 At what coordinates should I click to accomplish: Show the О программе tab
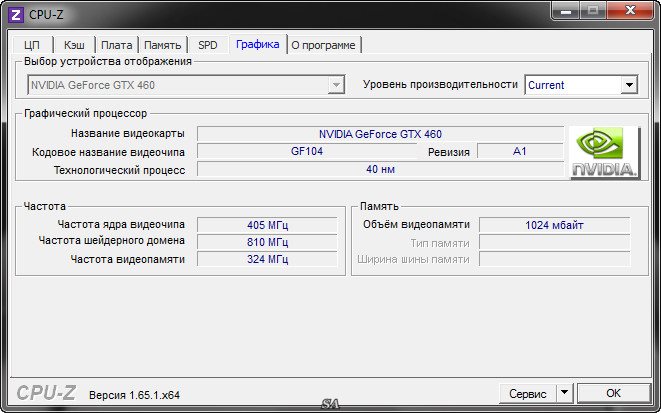(323, 45)
